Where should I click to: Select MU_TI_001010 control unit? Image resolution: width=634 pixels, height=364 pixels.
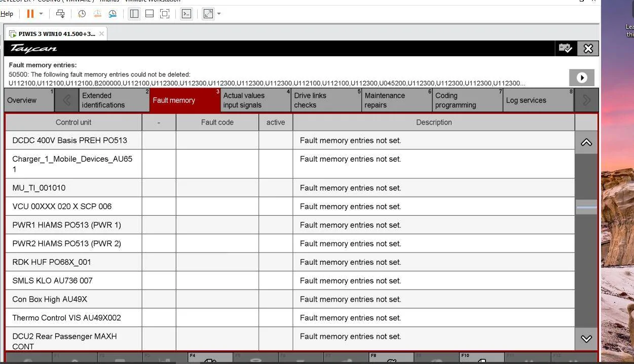[x=73, y=188]
